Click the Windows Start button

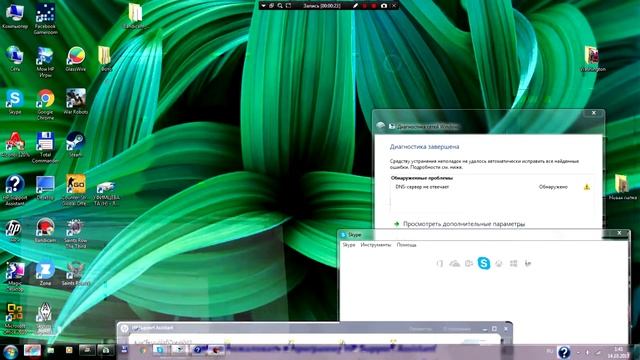(x=10, y=351)
